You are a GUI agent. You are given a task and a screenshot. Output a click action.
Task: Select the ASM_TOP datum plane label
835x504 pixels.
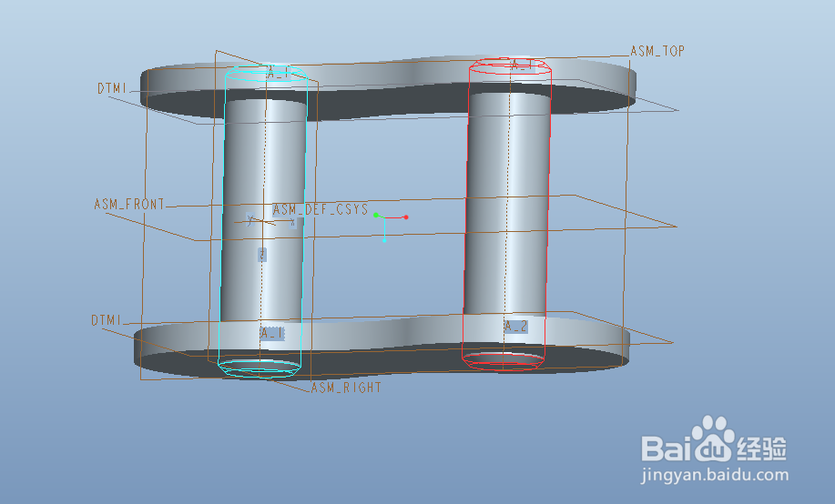(x=657, y=51)
